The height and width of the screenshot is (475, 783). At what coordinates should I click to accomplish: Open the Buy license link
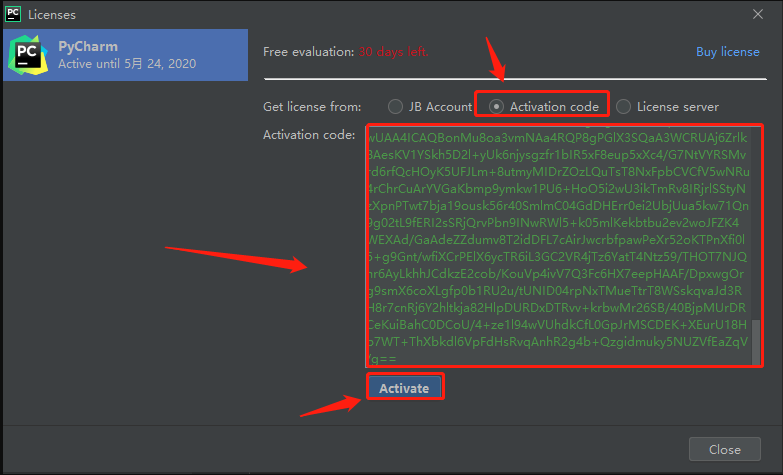[728, 52]
